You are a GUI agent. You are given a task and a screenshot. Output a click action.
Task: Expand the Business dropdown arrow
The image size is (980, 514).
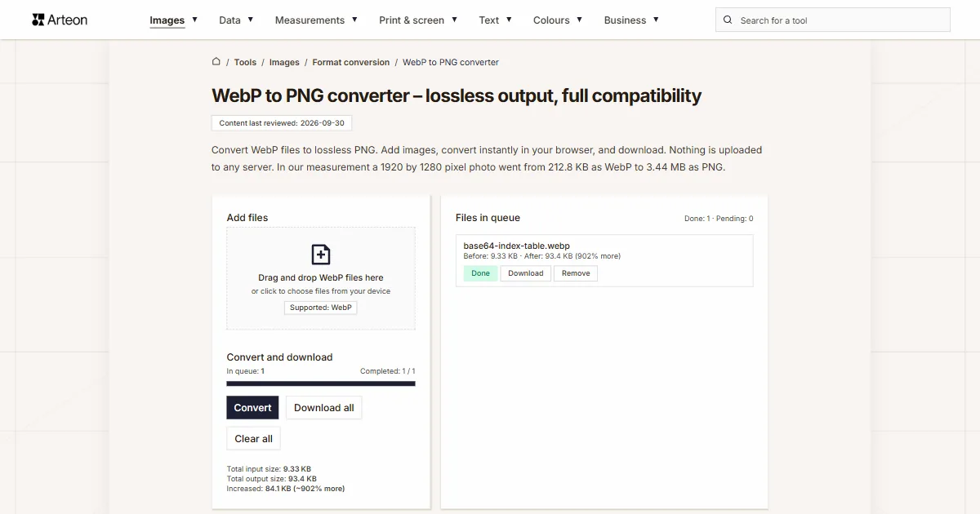656,20
